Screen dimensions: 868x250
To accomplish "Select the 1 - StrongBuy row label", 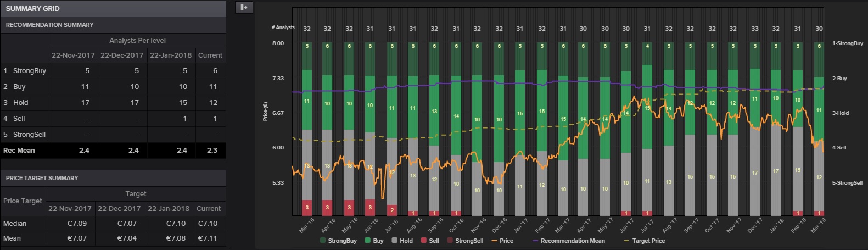I will pos(25,71).
